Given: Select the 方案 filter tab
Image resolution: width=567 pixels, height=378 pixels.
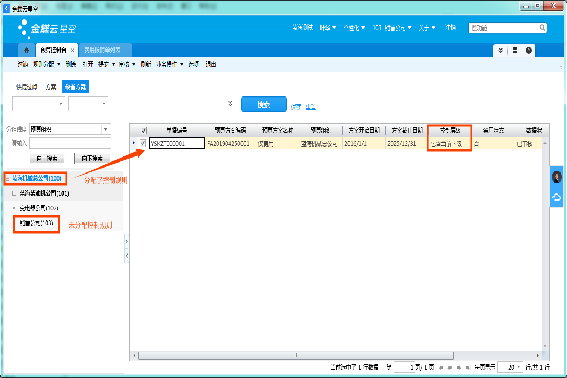Looking at the screenshot, I should pyautogui.click(x=51, y=87).
